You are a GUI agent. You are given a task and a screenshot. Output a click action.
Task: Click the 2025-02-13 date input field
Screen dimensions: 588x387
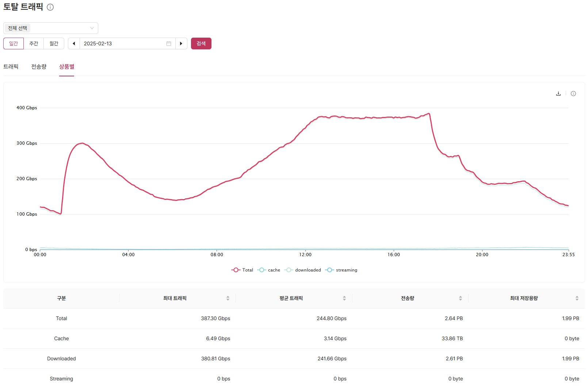pos(121,43)
